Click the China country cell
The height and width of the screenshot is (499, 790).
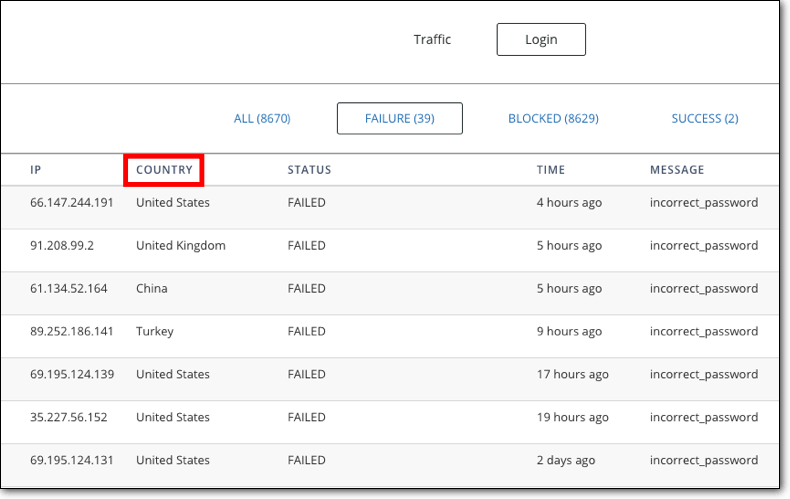coord(152,288)
